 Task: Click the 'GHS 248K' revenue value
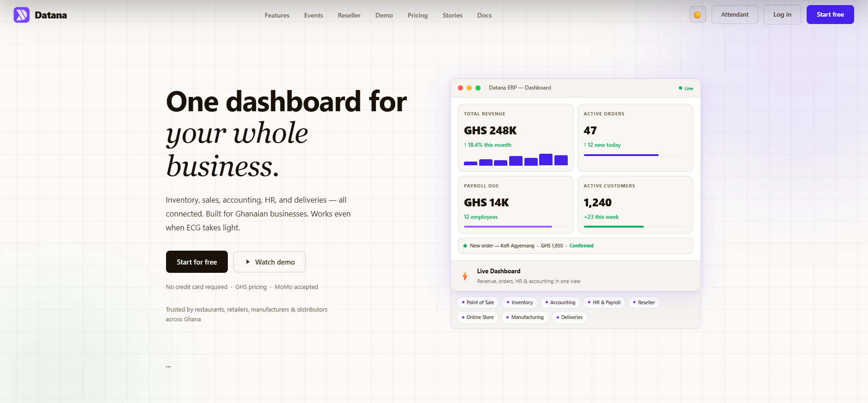coord(490,131)
